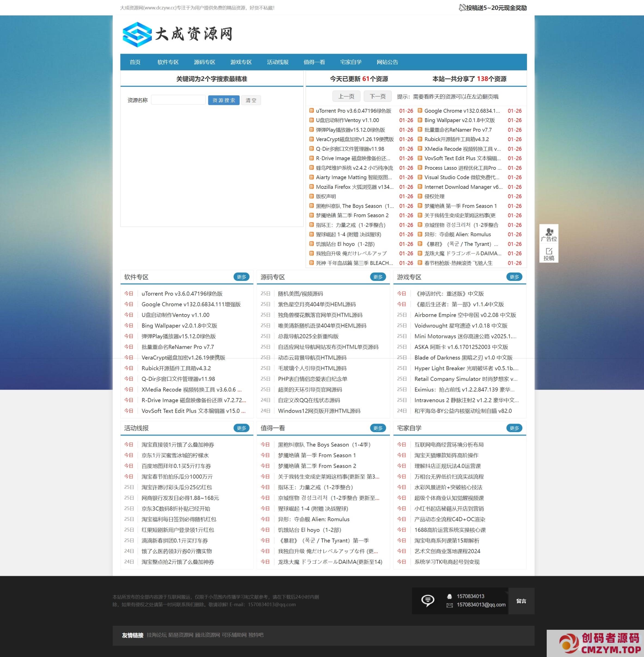Click the 下一页 pagination button
This screenshot has width=644, height=657.
point(377,96)
